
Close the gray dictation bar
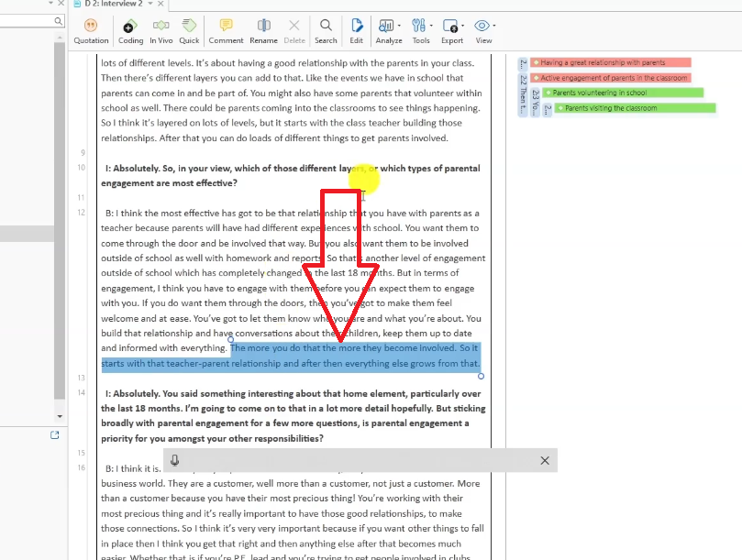545,461
